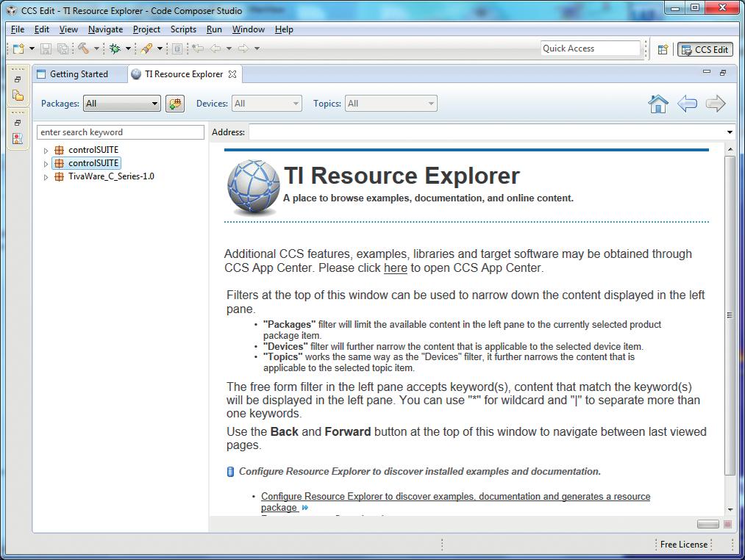This screenshot has height=560, width=745.
Task: Select the highlighted second controlSUITE item
Action: pyautogui.click(x=87, y=163)
